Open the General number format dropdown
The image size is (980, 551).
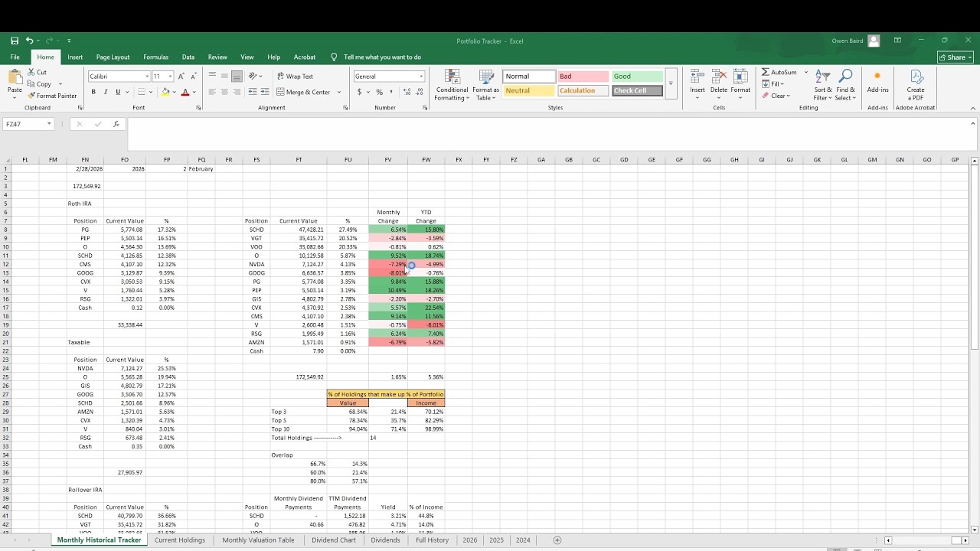pyautogui.click(x=421, y=77)
